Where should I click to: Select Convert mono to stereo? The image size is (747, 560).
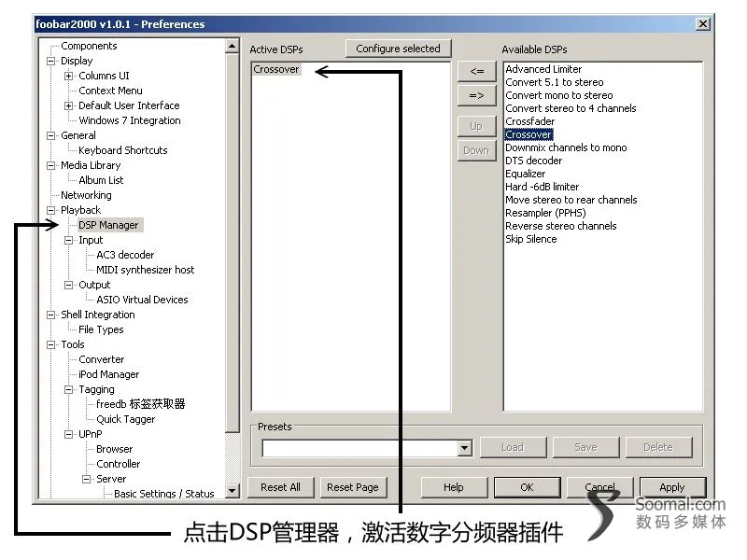pyautogui.click(x=559, y=95)
